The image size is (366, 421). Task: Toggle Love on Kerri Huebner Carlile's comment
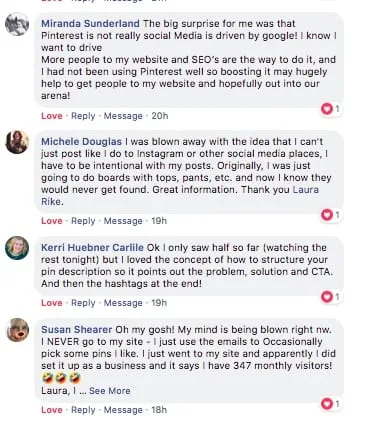(52, 303)
